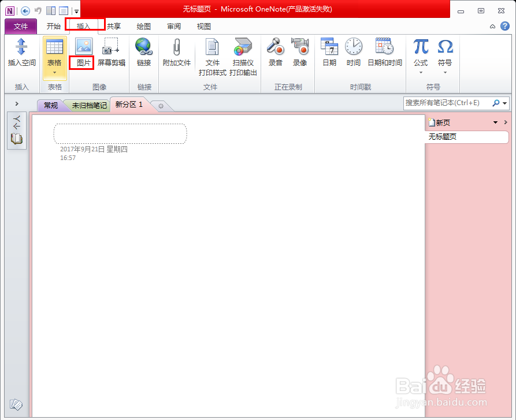
Task: Open Unfiled Notes icon at bottom left
Action: point(16,404)
